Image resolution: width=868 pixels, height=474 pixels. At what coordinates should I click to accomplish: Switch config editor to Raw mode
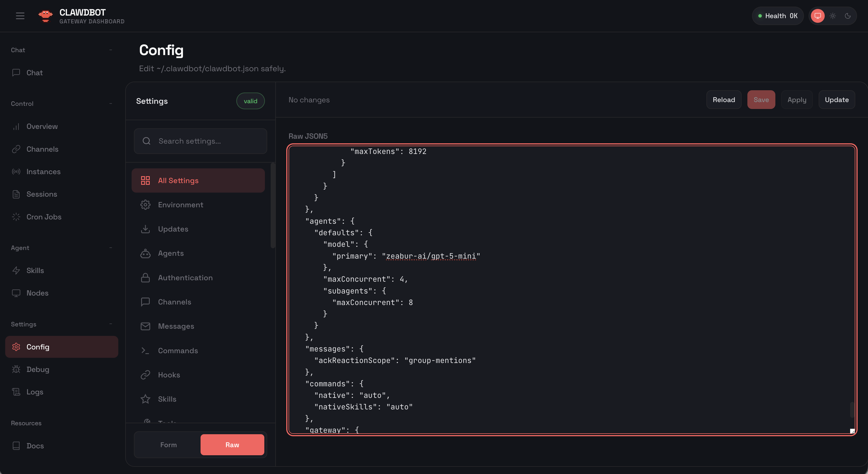(x=232, y=445)
